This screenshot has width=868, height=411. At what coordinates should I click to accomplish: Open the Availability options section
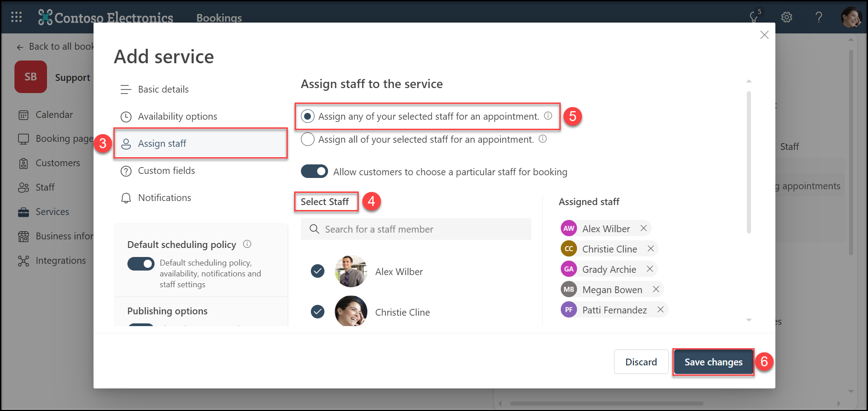click(177, 117)
